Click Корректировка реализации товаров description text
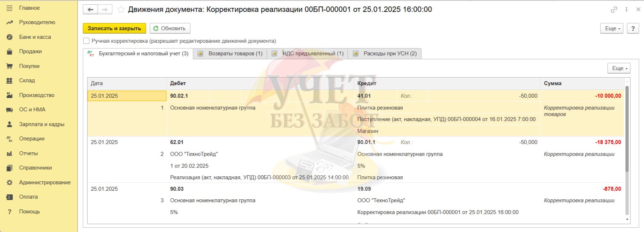The image size is (644, 232). click(x=579, y=111)
